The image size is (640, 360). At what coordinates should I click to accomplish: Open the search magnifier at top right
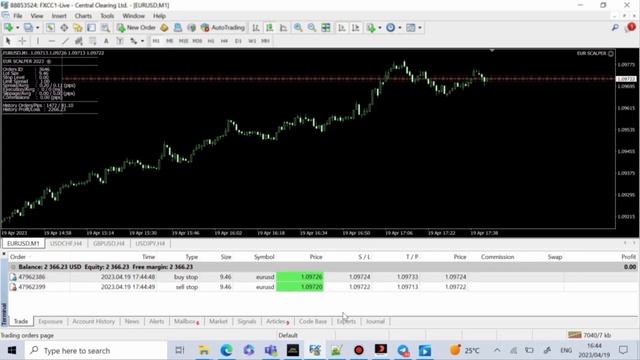[x=615, y=28]
